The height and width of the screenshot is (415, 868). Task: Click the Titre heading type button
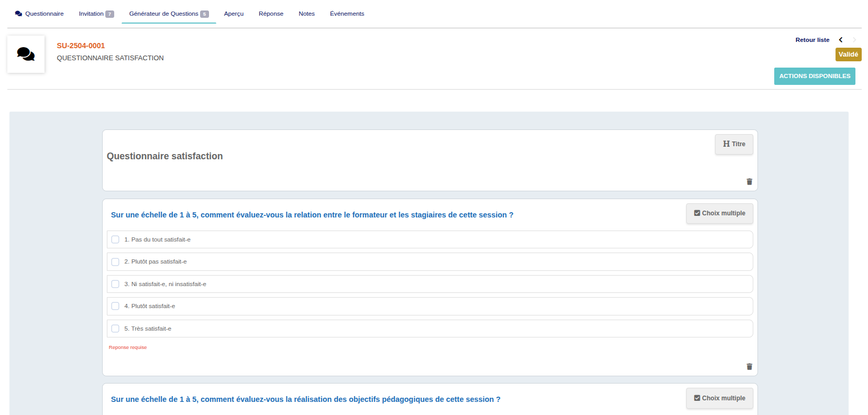tap(733, 144)
